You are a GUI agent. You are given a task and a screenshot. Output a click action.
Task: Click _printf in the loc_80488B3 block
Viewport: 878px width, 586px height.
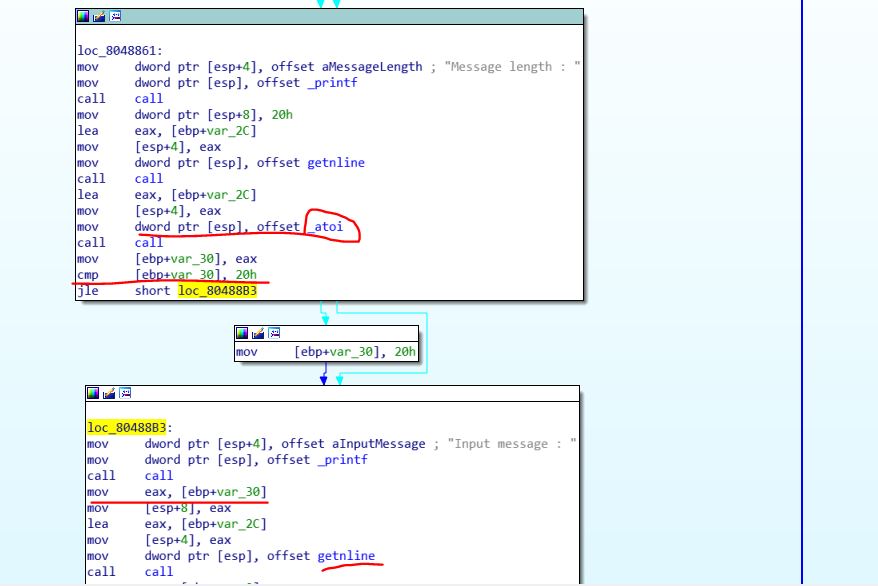pos(342,460)
